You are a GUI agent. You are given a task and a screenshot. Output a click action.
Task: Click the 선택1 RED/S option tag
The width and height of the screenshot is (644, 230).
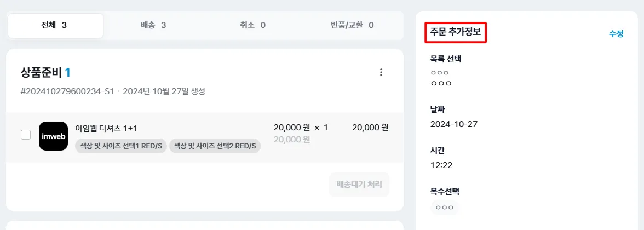point(121,146)
